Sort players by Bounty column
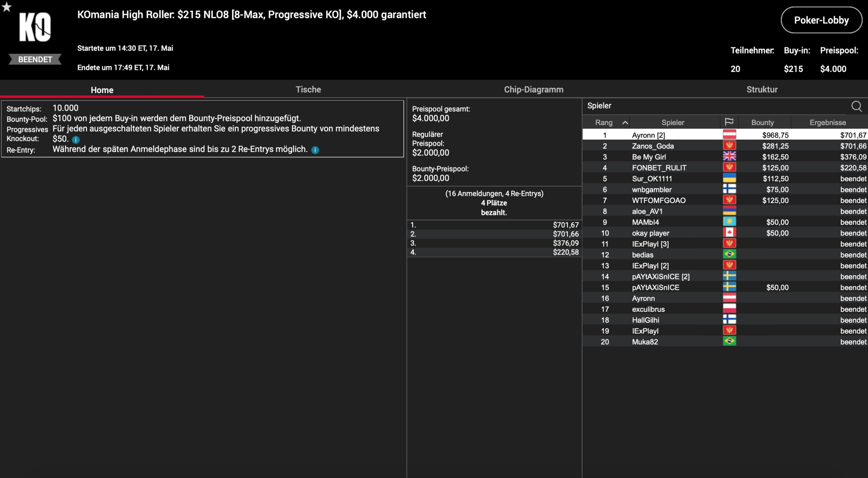This screenshot has width=868, height=478. click(762, 123)
